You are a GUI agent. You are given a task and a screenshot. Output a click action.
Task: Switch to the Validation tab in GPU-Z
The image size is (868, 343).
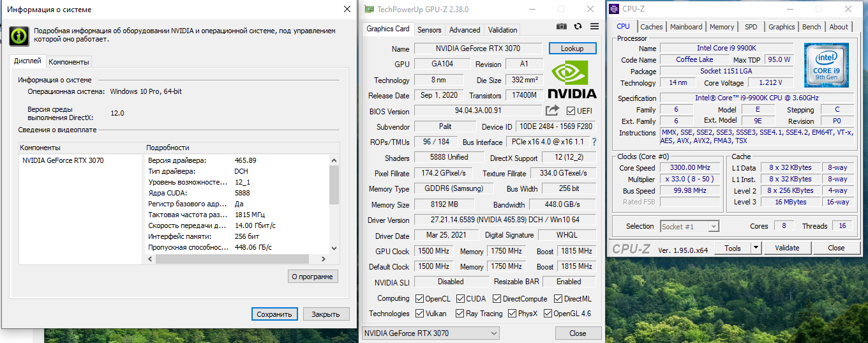click(x=502, y=30)
